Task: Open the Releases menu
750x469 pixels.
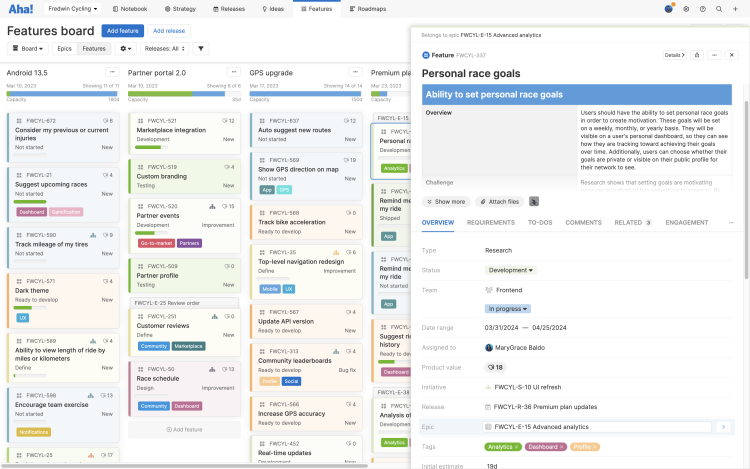Action: (229, 9)
